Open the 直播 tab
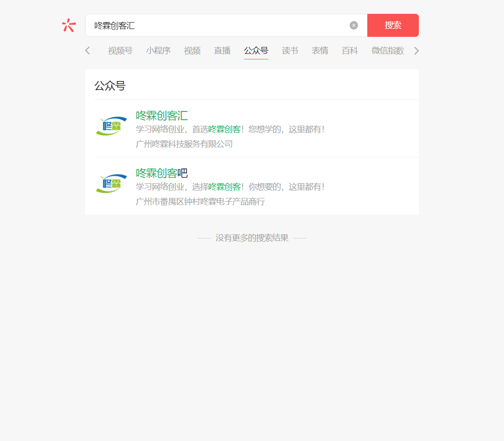 [x=222, y=51]
